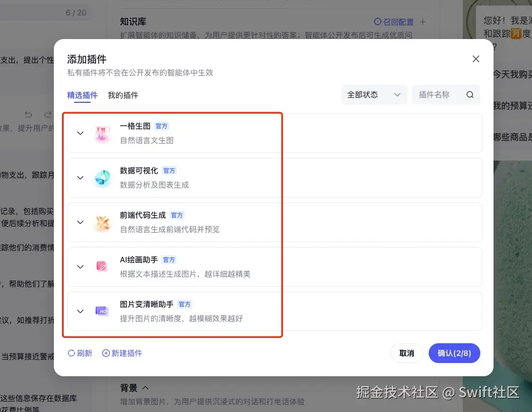
Task: Expand the AI绘画助手 plugin row
Action: coord(80,267)
